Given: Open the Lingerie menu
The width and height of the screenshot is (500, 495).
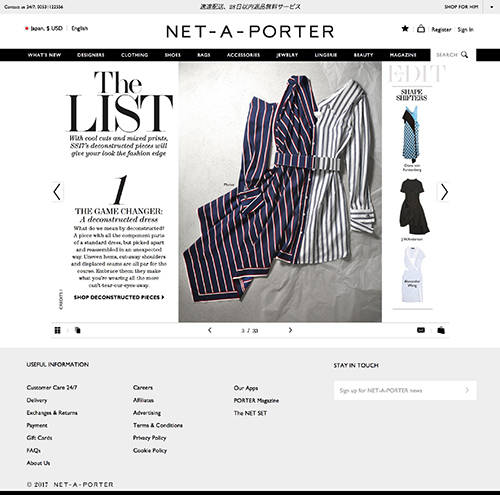Looking at the screenshot, I should click(x=326, y=55).
